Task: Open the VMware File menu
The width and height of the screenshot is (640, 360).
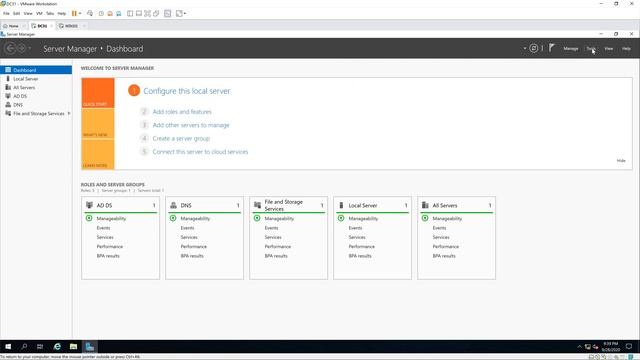Action: (6, 13)
